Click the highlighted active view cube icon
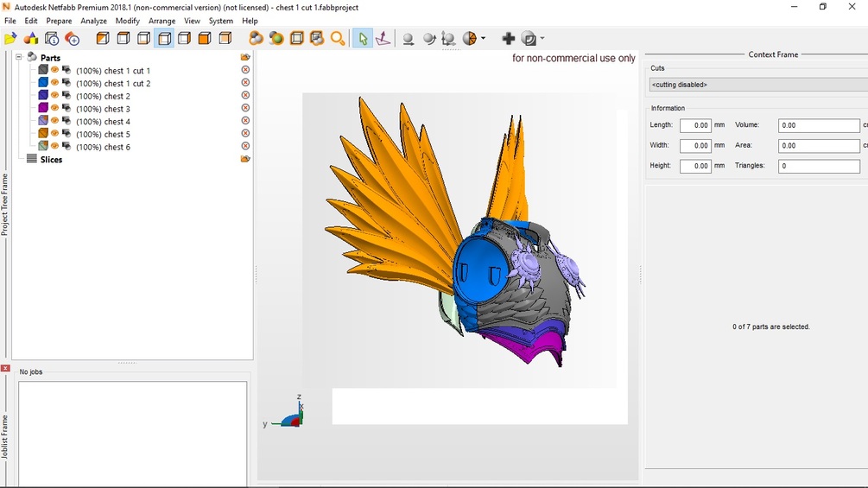This screenshot has height=488, width=868. [164, 39]
